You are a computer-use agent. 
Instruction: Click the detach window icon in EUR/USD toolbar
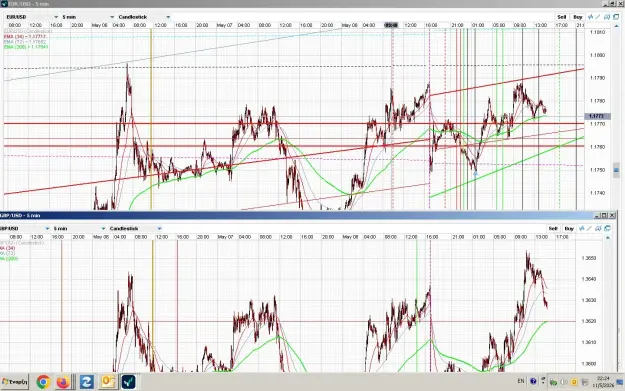[x=616, y=17]
